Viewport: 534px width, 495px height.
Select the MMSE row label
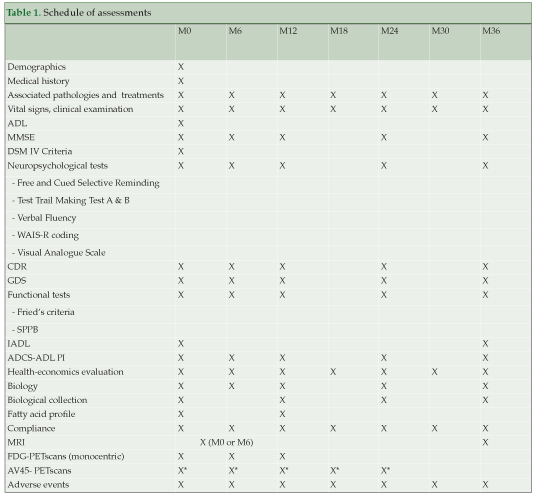21,137
